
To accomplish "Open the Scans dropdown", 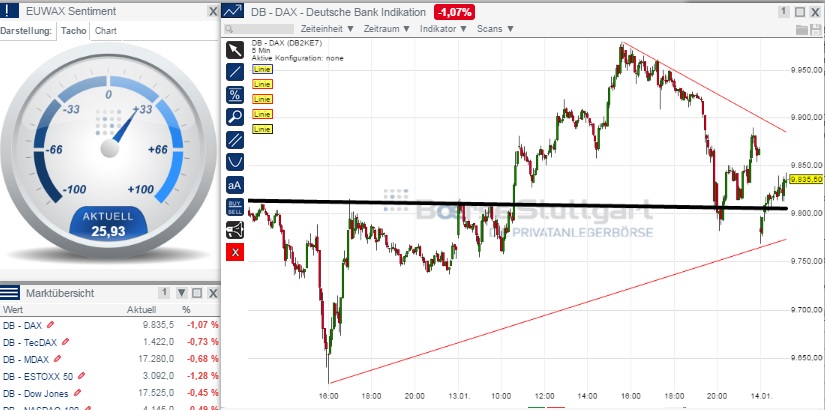I will coord(496,29).
